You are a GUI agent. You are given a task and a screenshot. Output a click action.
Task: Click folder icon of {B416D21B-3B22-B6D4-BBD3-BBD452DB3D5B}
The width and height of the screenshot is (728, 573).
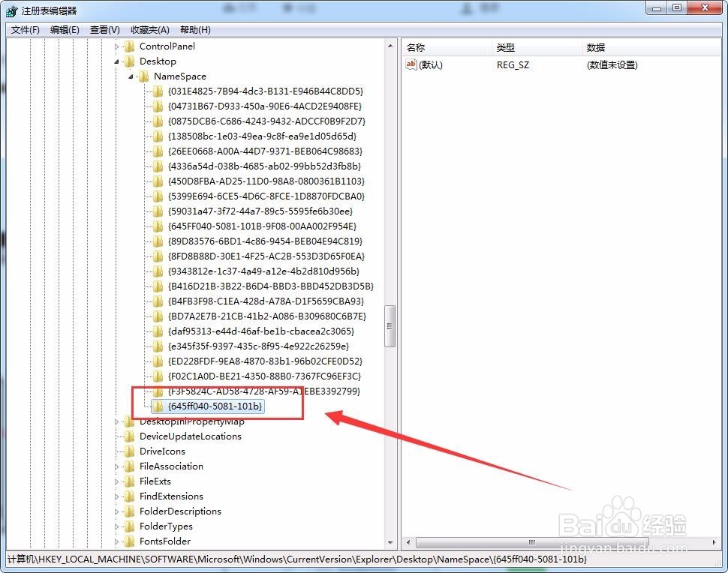(x=158, y=286)
